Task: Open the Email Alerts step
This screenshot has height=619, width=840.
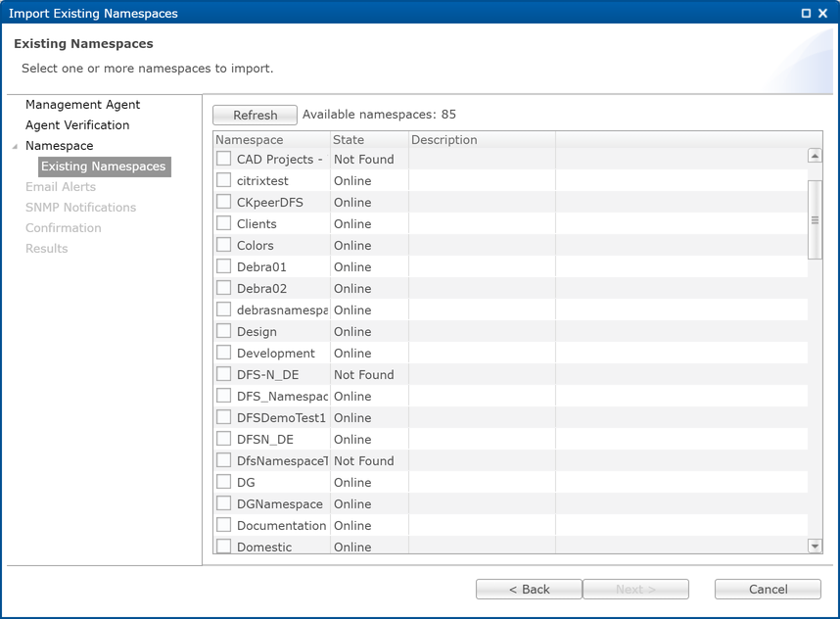Action: 61,186
